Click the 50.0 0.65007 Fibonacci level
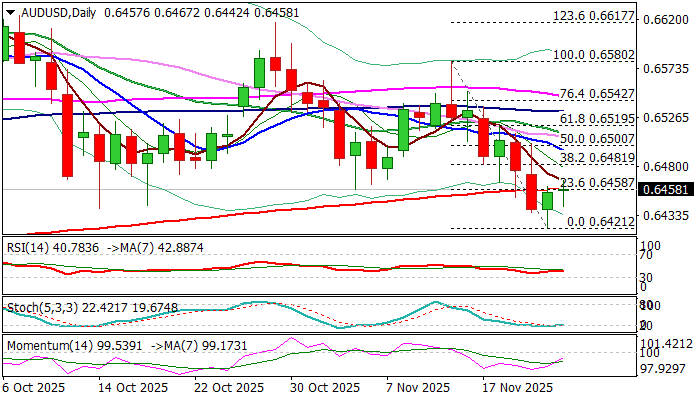The width and height of the screenshot is (700, 400). (597, 138)
